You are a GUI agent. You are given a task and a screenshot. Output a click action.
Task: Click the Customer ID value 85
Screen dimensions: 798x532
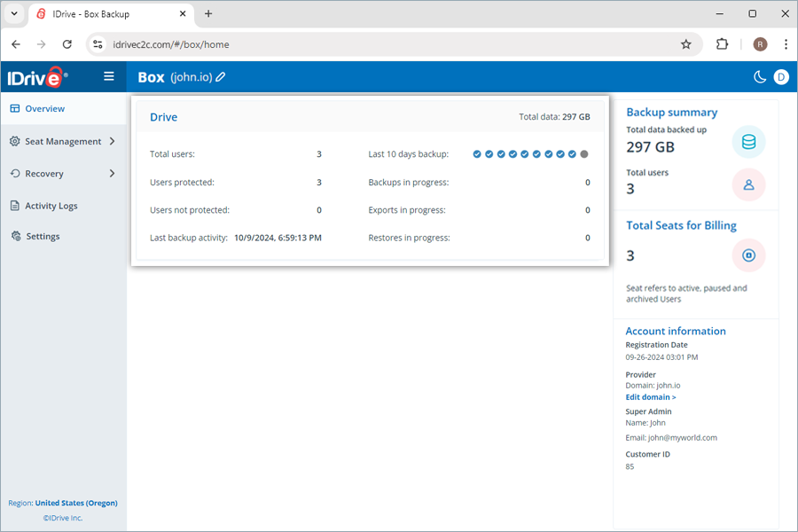coord(630,466)
